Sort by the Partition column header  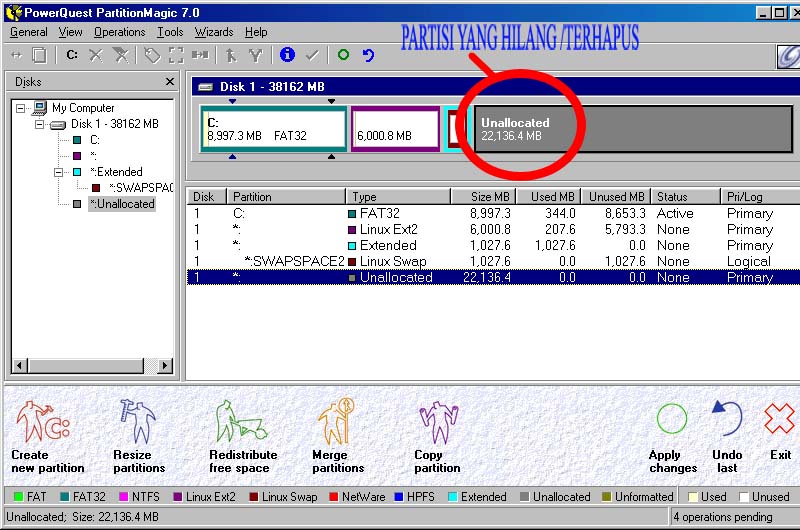point(287,197)
